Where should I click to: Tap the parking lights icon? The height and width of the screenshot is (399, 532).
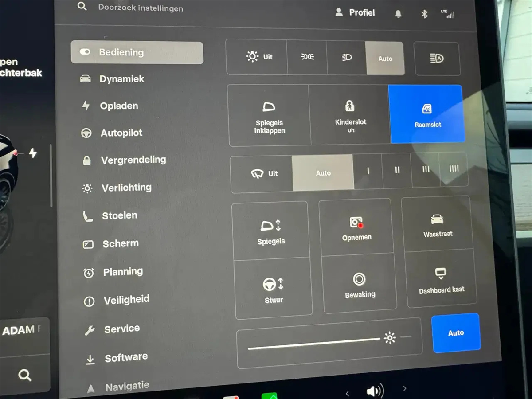[x=307, y=57]
